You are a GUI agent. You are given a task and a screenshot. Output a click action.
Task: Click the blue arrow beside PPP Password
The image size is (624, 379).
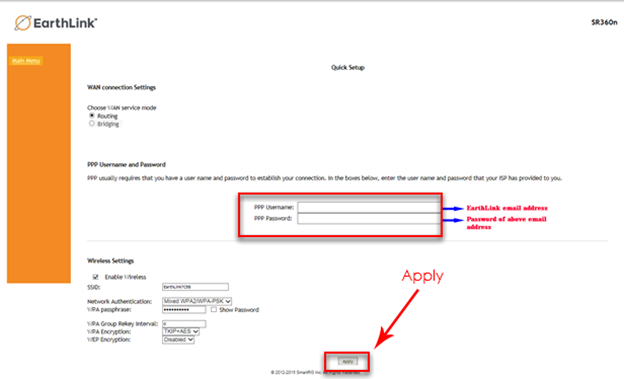[453, 220]
